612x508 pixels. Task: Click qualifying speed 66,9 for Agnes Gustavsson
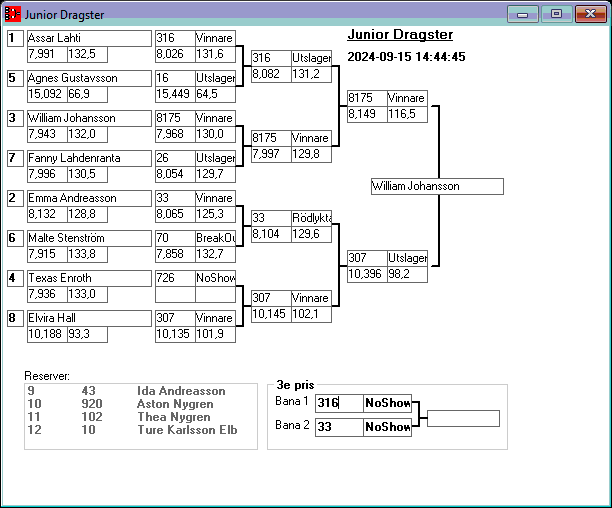pos(87,94)
